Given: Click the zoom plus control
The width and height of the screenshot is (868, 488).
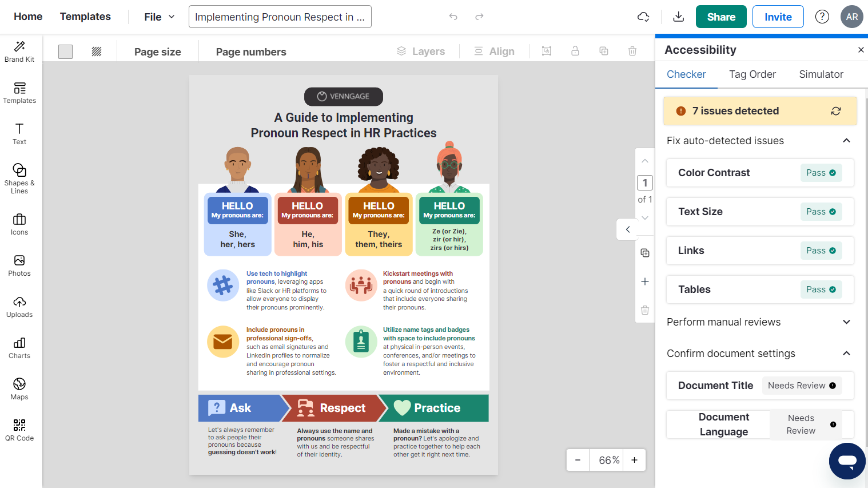Looking at the screenshot, I should point(634,460).
